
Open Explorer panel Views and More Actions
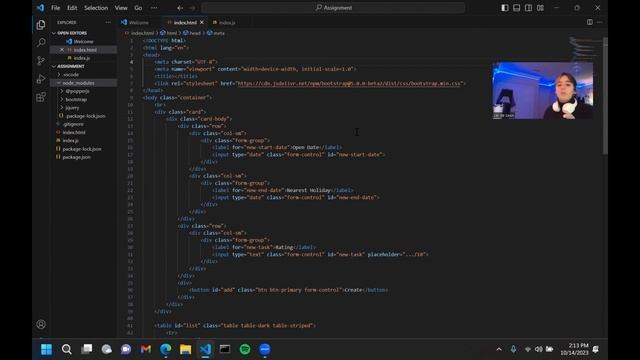coord(108,22)
